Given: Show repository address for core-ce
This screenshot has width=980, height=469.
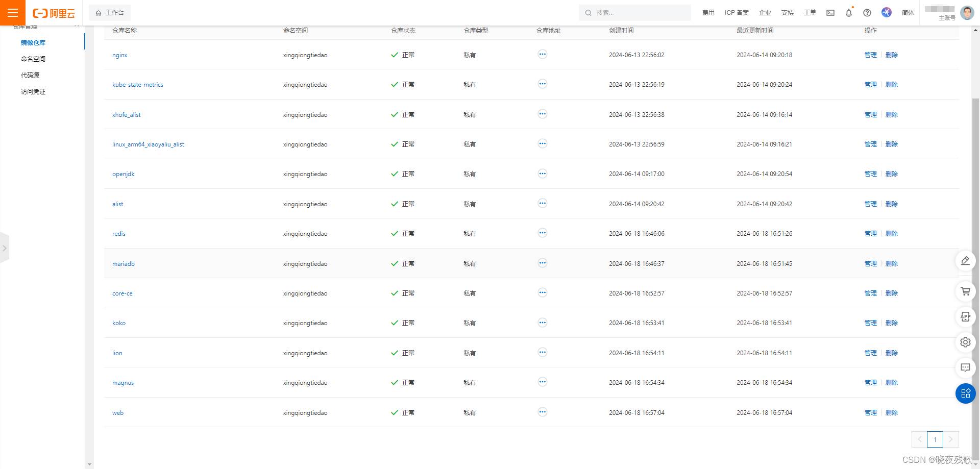Looking at the screenshot, I should [542, 292].
